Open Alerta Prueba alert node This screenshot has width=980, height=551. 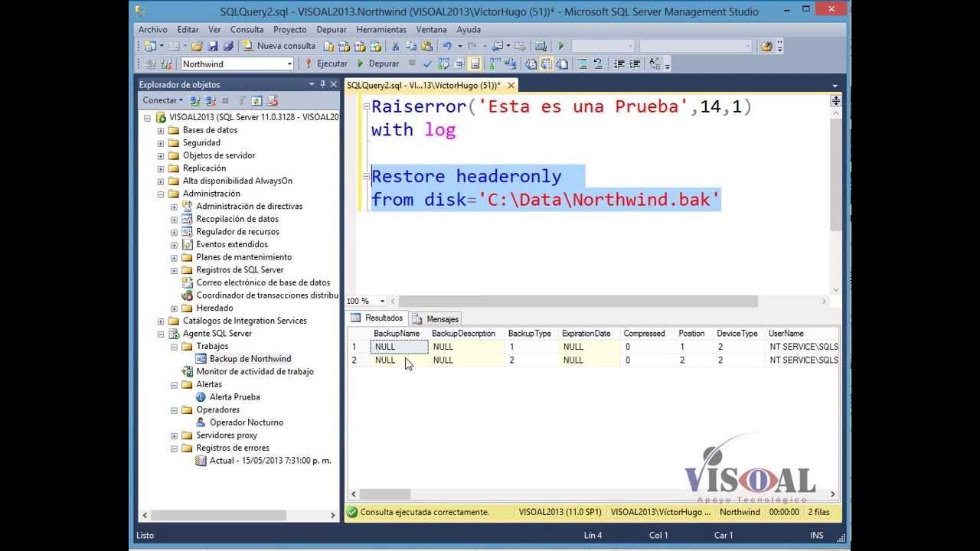234,396
